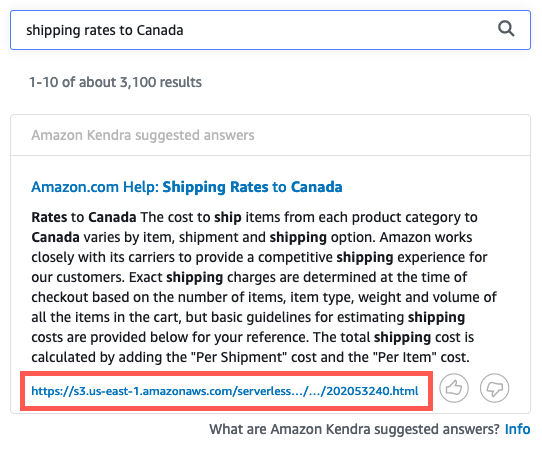Click the Per Shipment phrase in the excerpt
This screenshot has width=542, height=451.
(241, 357)
